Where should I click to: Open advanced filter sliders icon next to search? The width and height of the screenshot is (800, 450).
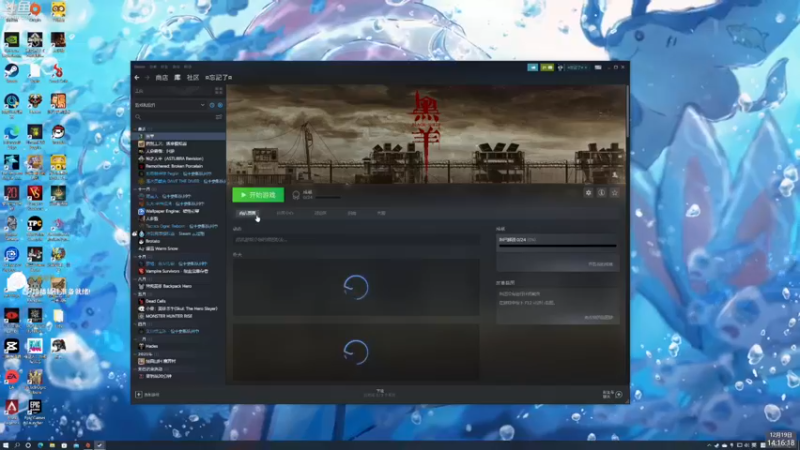[219, 117]
